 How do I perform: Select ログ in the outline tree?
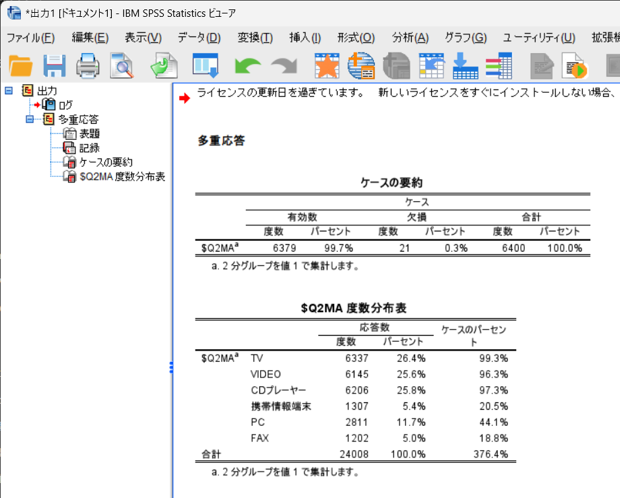point(65,105)
